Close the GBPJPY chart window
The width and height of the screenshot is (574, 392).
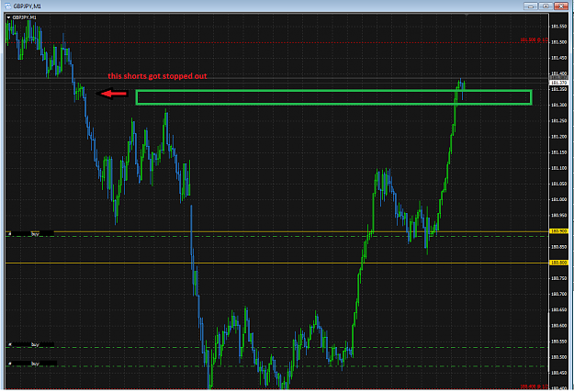[x=561, y=6]
